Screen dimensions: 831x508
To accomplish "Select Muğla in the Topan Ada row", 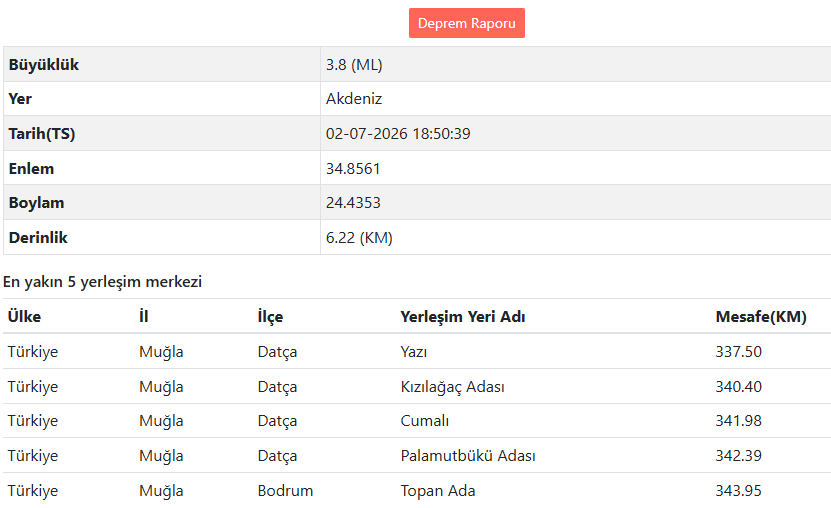I will (161, 491).
